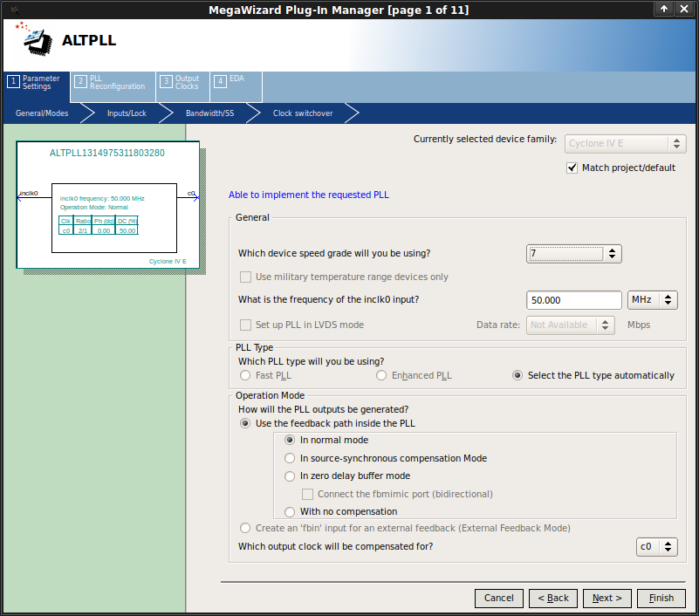Click the window menu icon in title bar
This screenshot has height=616, width=699.
pos(15,10)
